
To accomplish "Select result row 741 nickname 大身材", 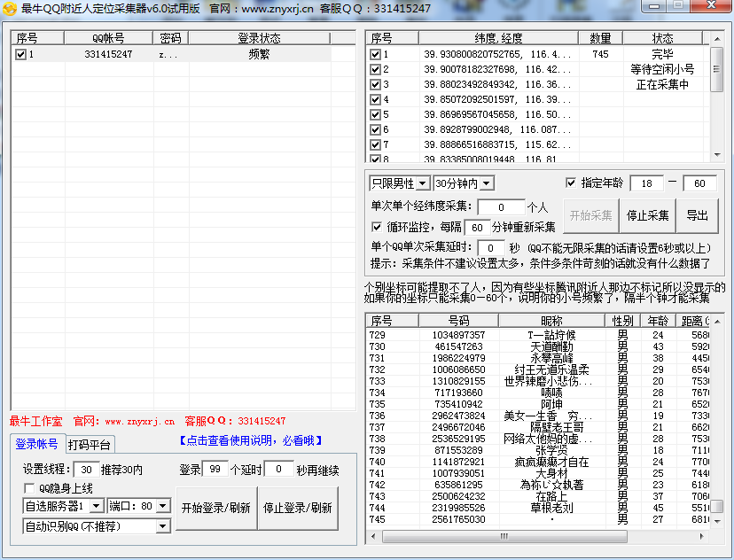I will tap(551, 473).
